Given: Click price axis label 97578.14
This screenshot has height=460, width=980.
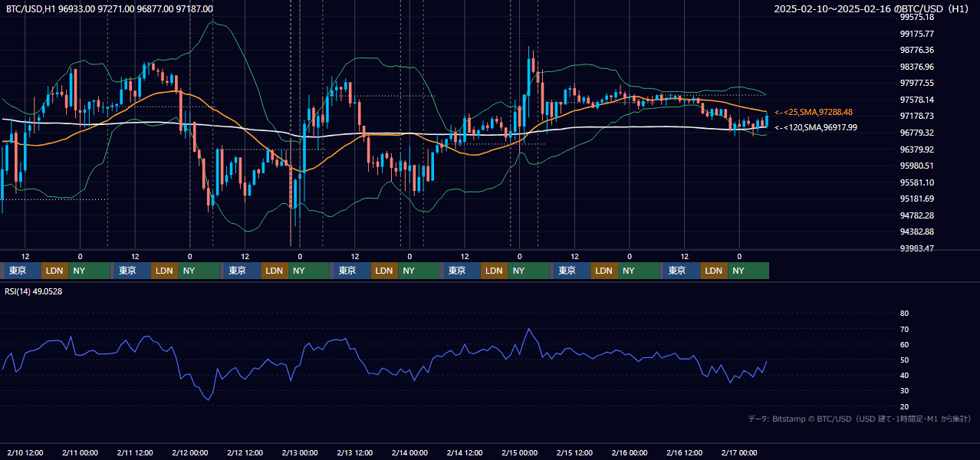Looking at the screenshot, I should pos(916,100).
